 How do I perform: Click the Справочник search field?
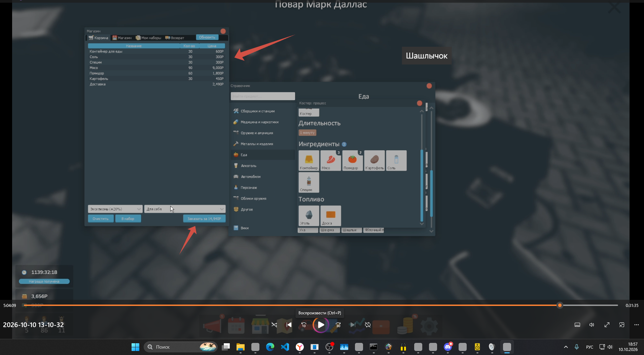tap(263, 96)
